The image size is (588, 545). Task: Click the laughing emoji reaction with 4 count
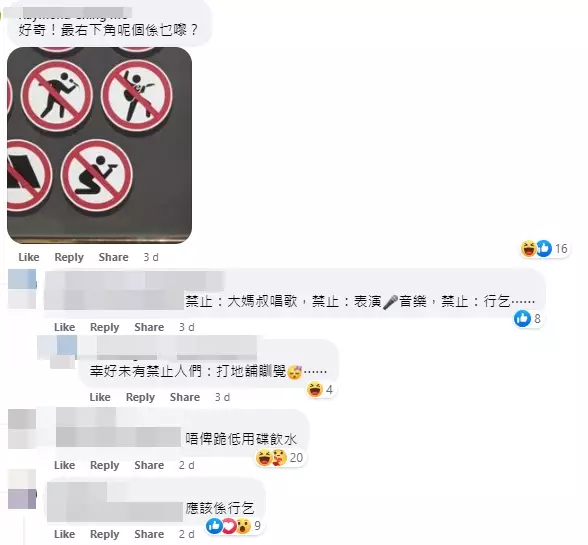[315, 390]
